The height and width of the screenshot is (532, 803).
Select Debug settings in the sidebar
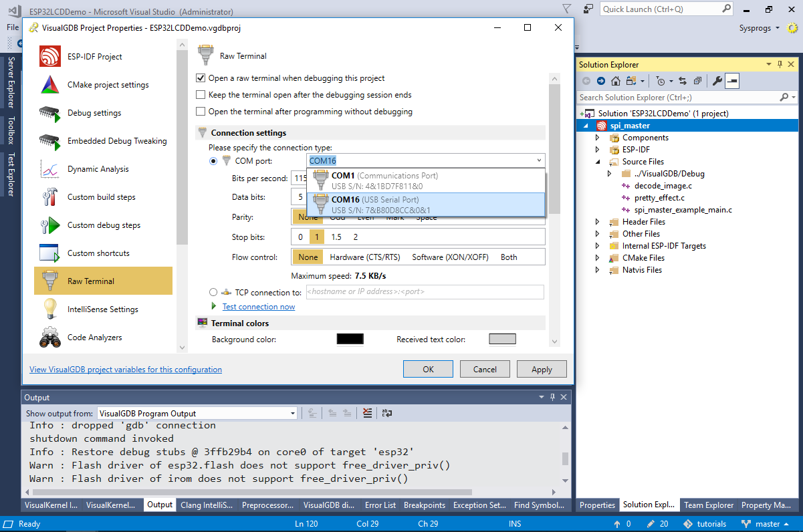point(103,113)
